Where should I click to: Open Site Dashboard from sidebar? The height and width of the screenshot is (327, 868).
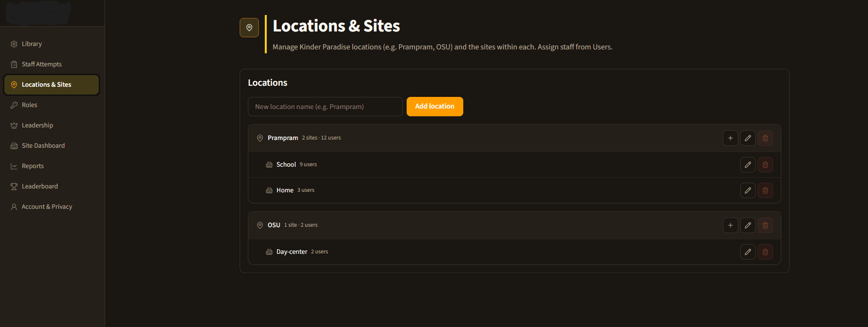52,146
